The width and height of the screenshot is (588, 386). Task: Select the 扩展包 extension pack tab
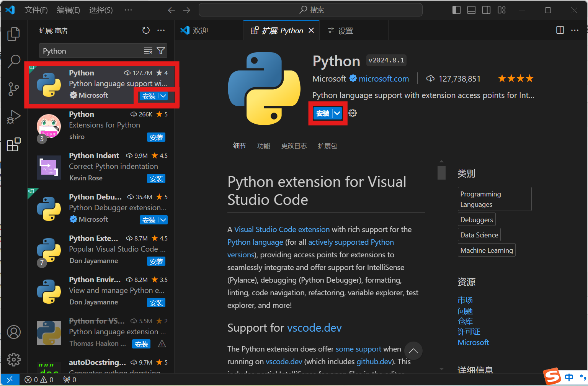(328, 146)
